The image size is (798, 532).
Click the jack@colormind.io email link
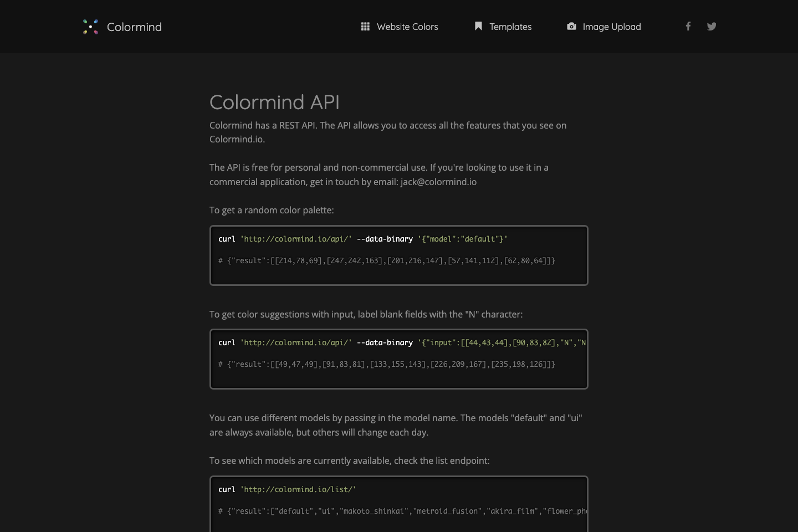coord(438,181)
